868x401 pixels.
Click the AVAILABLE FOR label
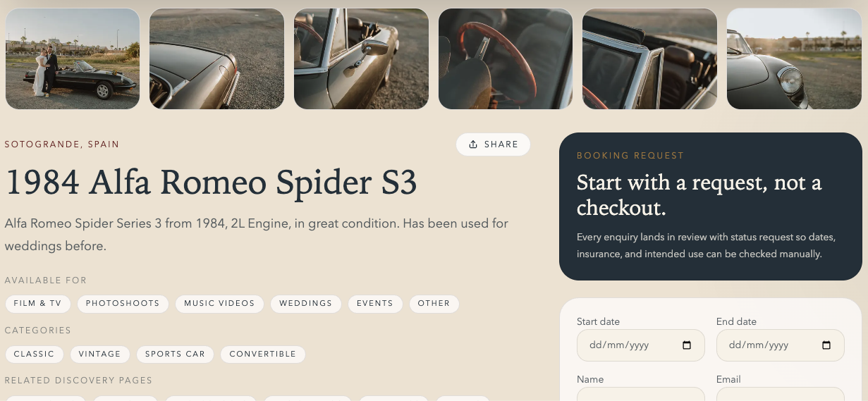point(46,280)
